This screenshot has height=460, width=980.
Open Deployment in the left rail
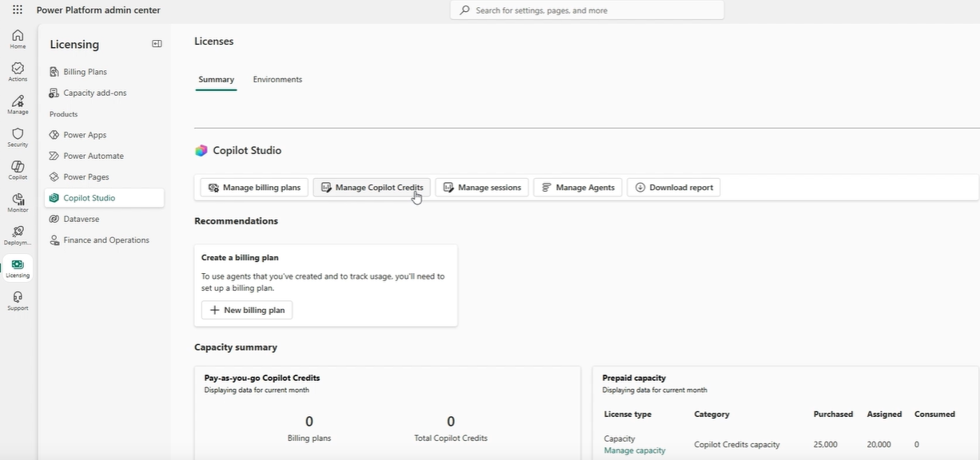18,236
